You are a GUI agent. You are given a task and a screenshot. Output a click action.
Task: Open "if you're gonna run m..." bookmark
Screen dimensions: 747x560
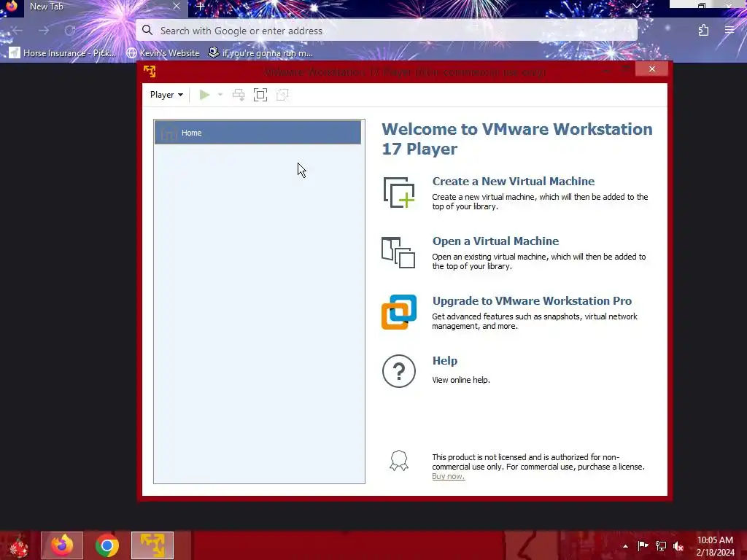click(x=261, y=52)
